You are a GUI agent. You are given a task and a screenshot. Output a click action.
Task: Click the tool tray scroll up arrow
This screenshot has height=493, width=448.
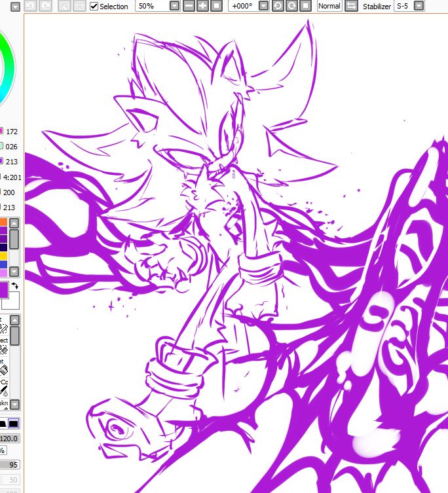click(14, 320)
